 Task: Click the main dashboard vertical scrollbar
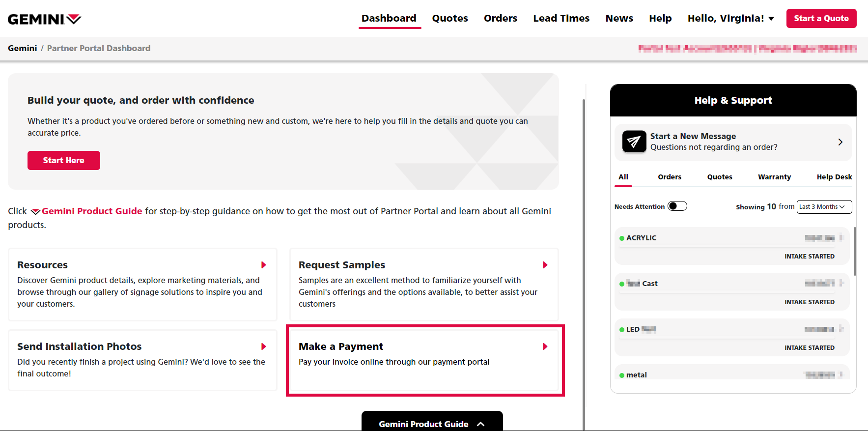[x=584, y=265]
